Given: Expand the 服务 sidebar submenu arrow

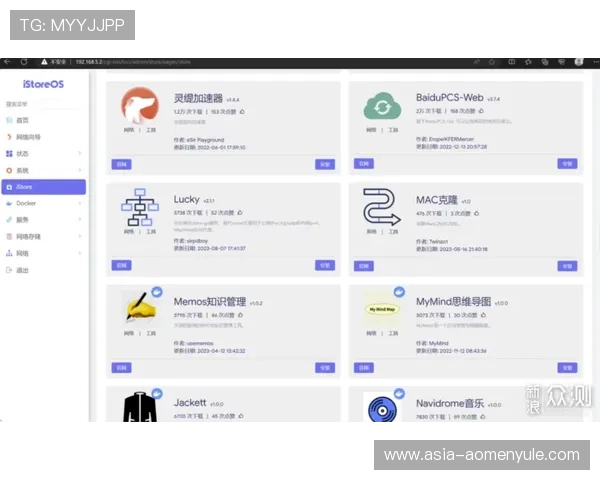Looking at the screenshot, I should [80, 220].
